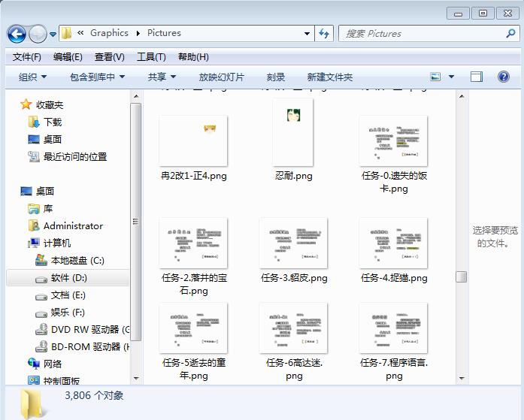Screen dimensions: 524x420
Task: Open 本地磁盘 (C:) drive
Action: (77, 261)
